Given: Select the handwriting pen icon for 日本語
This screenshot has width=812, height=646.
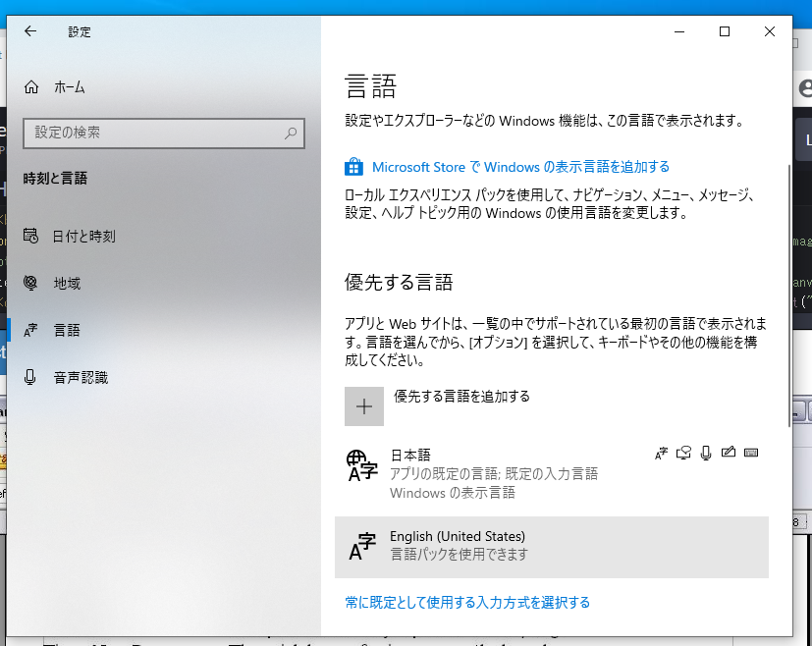Looking at the screenshot, I should [x=728, y=453].
